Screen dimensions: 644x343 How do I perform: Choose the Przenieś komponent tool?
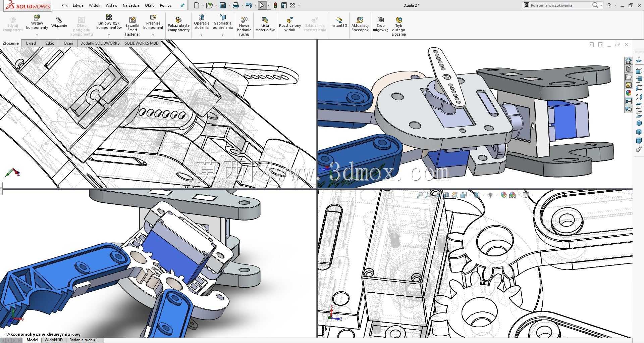[153, 22]
